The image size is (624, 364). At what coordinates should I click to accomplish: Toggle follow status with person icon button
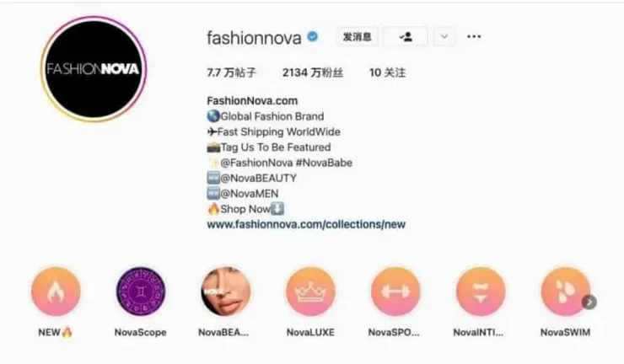[406, 37]
